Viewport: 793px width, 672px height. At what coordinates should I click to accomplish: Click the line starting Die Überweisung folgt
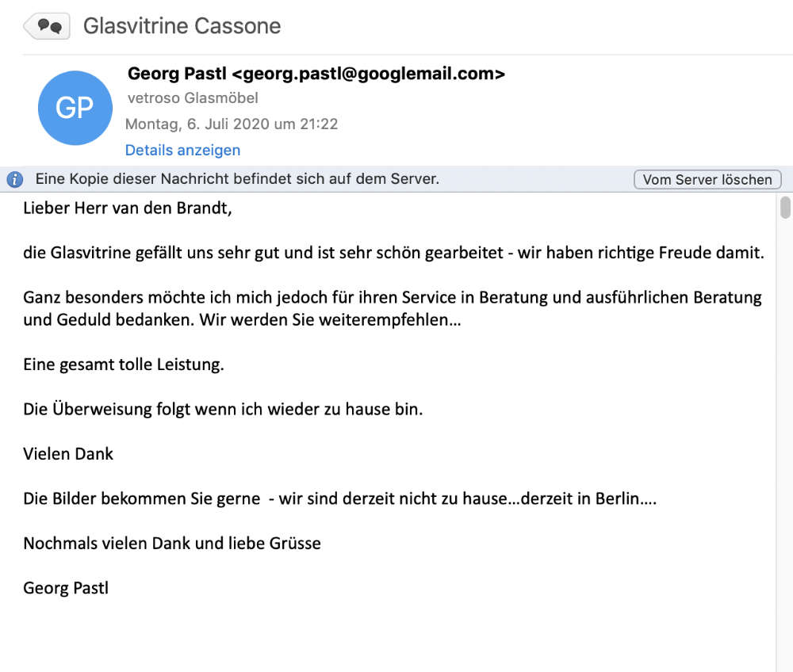[x=223, y=410]
